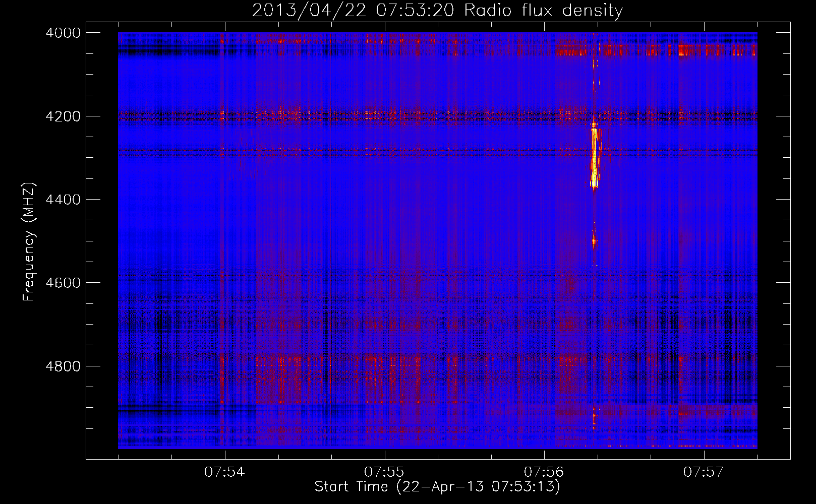Viewport: 816px width, 504px height.
Task: Click the 4200 frequency tick label
Action: (63, 116)
